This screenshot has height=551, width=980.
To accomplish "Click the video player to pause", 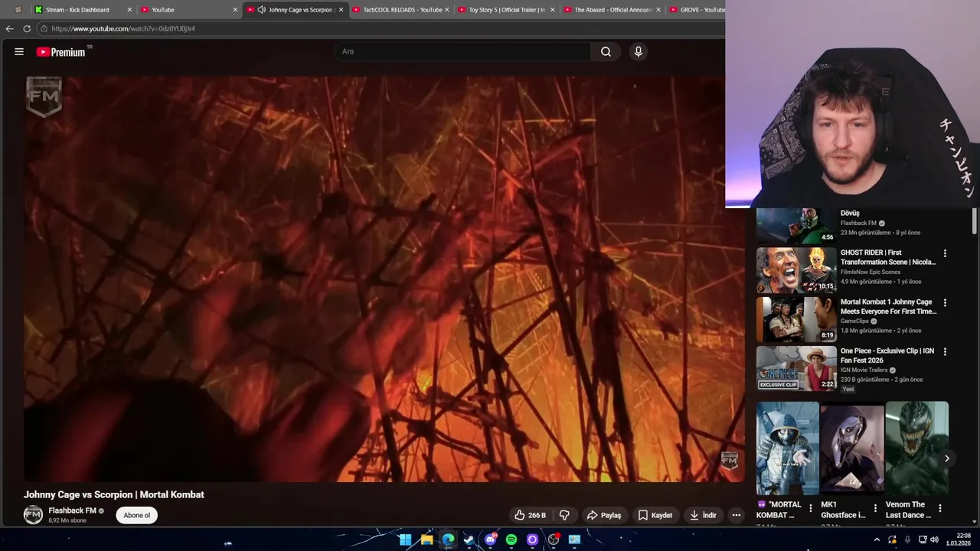I will (x=384, y=279).
